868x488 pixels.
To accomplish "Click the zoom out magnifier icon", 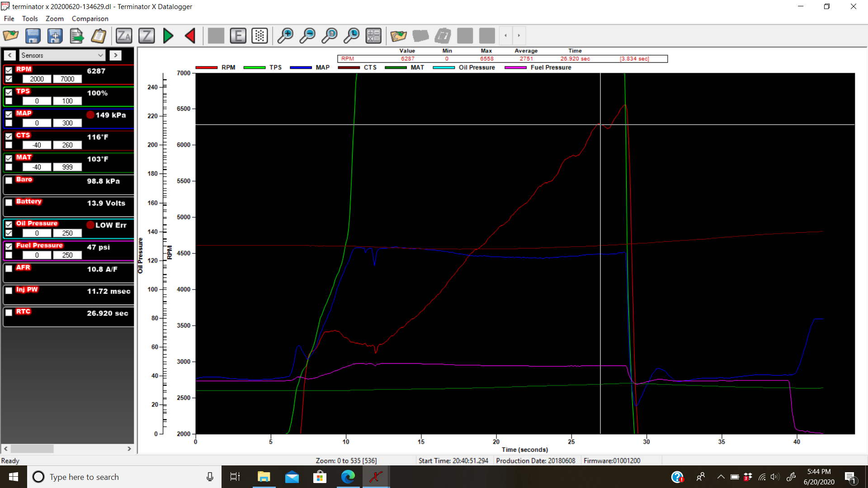I will click(x=307, y=36).
